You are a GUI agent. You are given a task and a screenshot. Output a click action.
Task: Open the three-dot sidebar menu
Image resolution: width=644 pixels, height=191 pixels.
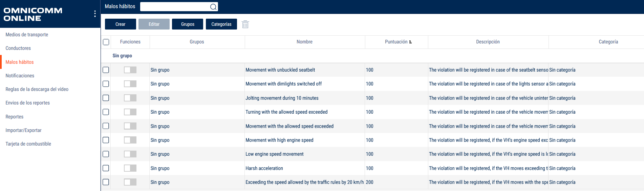pyautogui.click(x=95, y=14)
